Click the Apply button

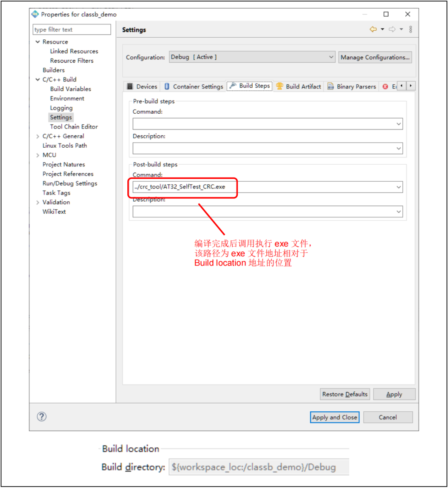(394, 394)
